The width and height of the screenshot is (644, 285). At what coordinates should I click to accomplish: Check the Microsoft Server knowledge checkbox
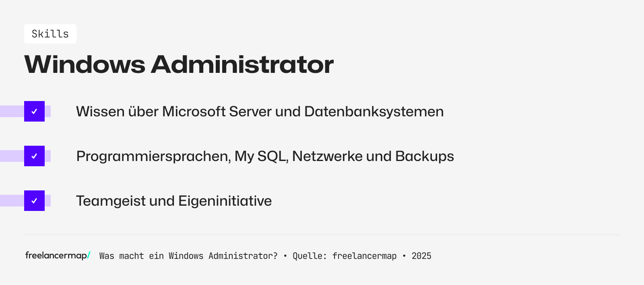coord(34,112)
